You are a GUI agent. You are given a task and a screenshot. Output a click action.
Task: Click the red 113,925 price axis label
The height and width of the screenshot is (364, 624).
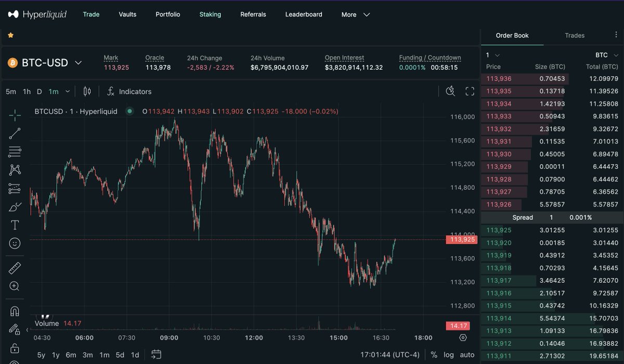coord(463,240)
